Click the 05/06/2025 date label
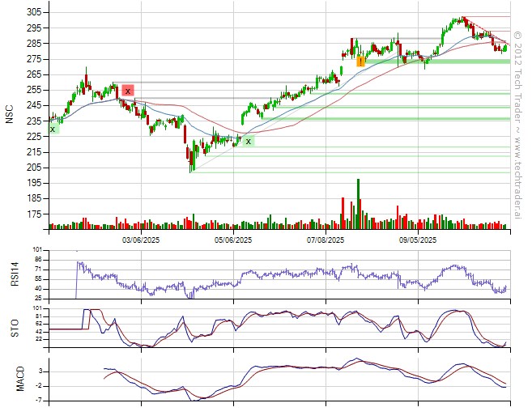532x416 pixels. tap(234, 240)
